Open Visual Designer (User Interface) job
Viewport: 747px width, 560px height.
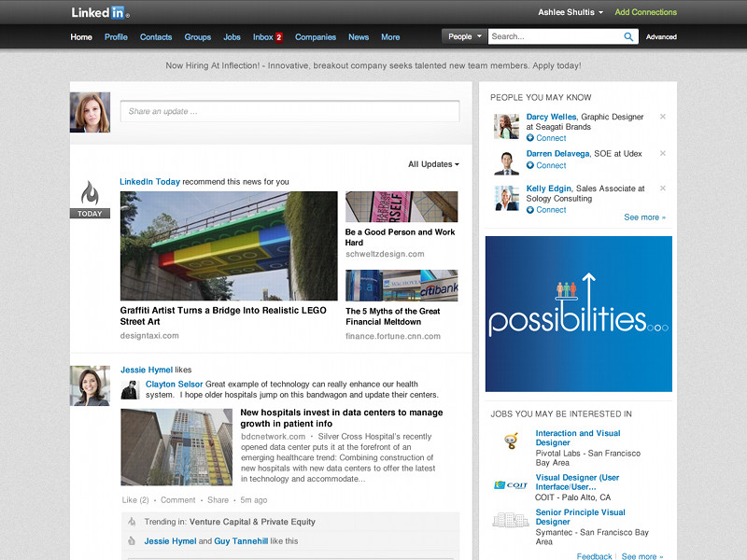click(x=577, y=482)
